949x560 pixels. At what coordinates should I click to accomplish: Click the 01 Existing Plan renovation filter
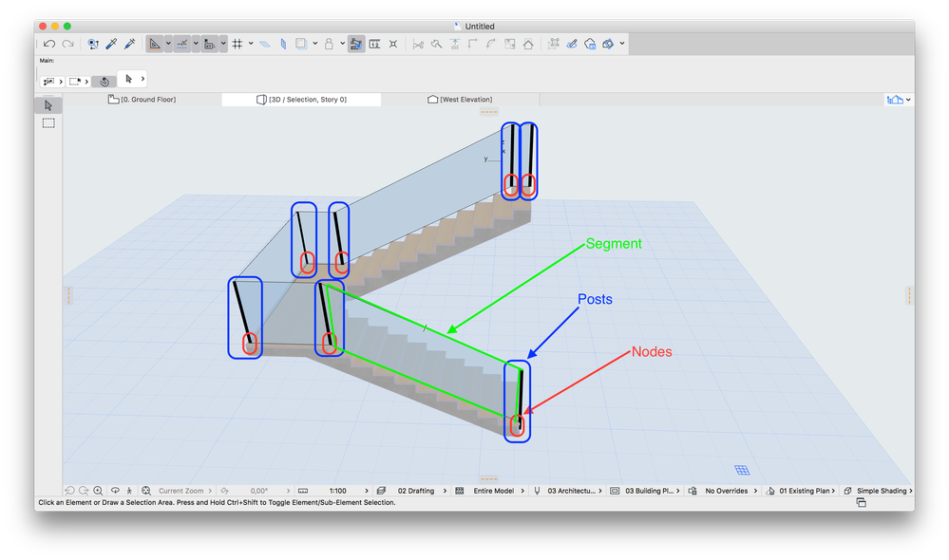tap(806, 492)
